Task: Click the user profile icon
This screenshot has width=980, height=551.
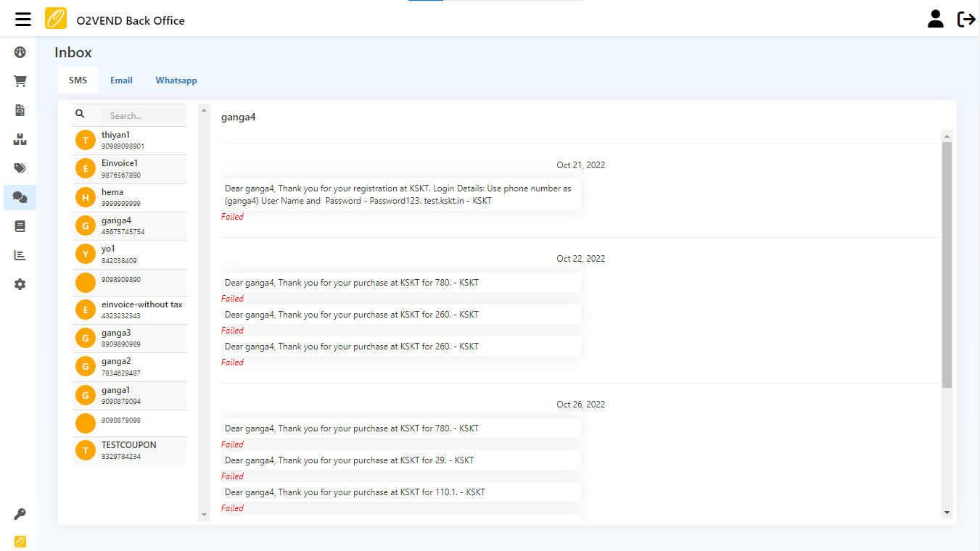Action: tap(936, 20)
